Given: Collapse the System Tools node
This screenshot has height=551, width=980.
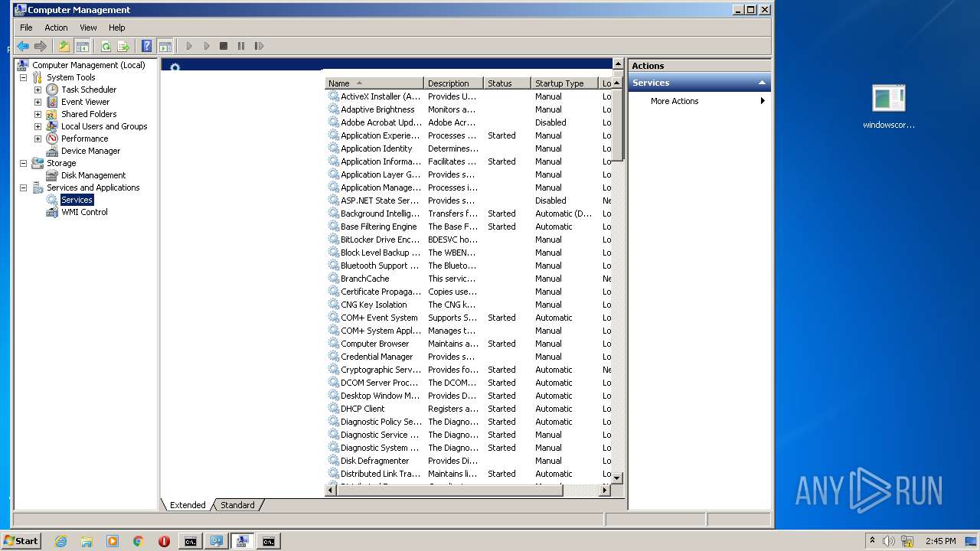Looking at the screenshot, I should [x=23, y=77].
